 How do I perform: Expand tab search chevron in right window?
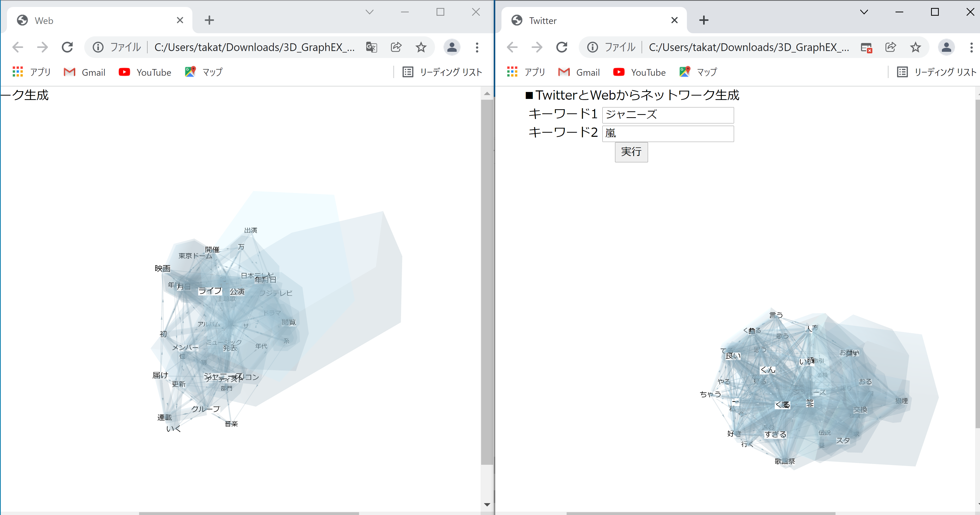click(x=864, y=12)
